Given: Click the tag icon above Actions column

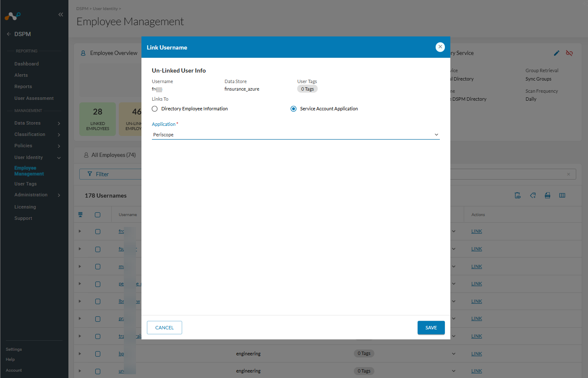Looking at the screenshot, I should [x=533, y=196].
